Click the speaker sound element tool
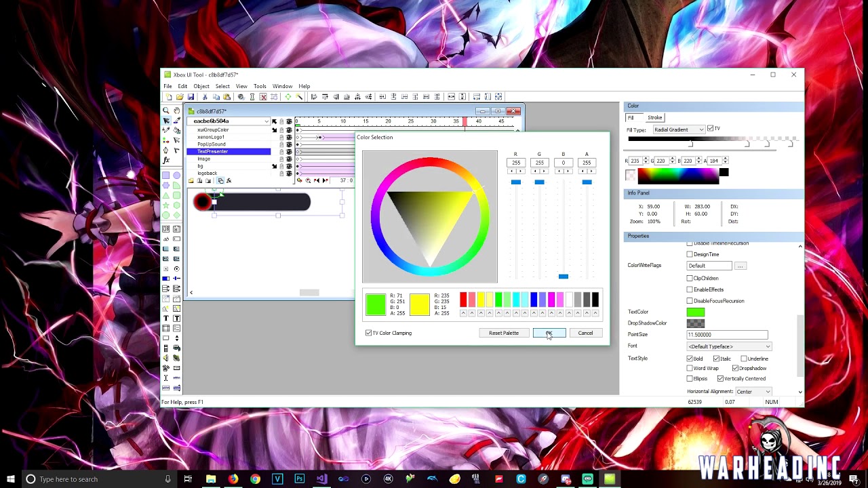Image resolution: width=868 pixels, height=488 pixels. pyautogui.click(x=166, y=358)
